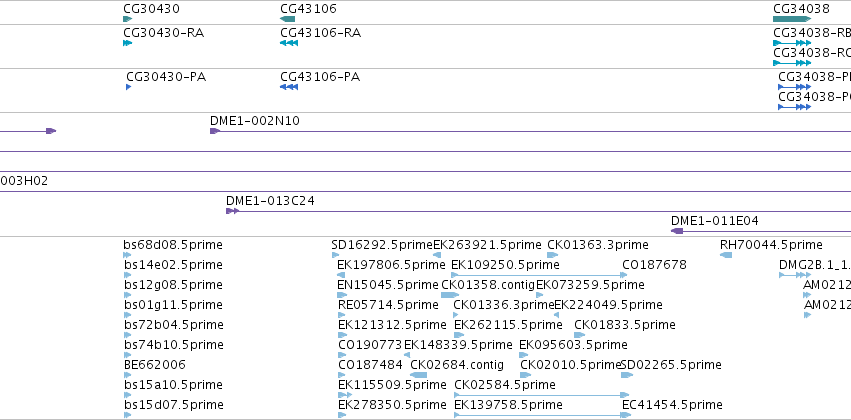Select the CG34038-RB transcript glyph
The image size is (851, 420).
coord(792,43)
